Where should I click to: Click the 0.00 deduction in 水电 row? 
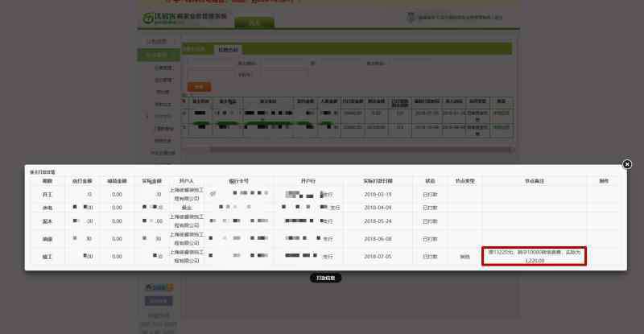(x=117, y=208)
